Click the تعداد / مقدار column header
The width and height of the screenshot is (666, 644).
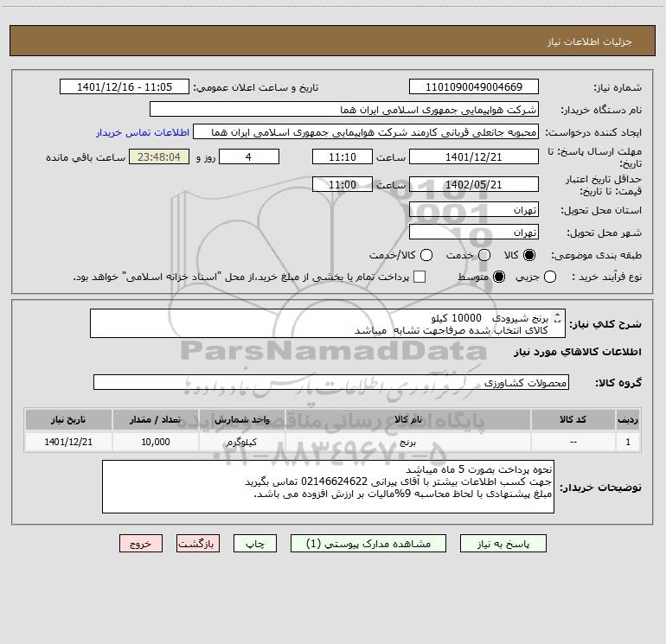(x=155, y=419)
